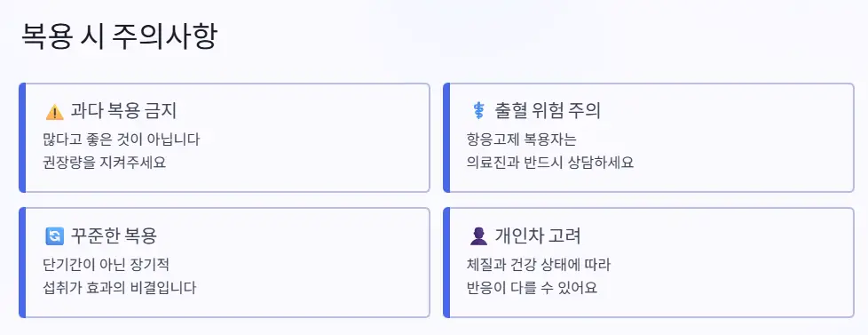
Task: Click the text 반응이 다를 수 있어요
Action: (532, 289)
